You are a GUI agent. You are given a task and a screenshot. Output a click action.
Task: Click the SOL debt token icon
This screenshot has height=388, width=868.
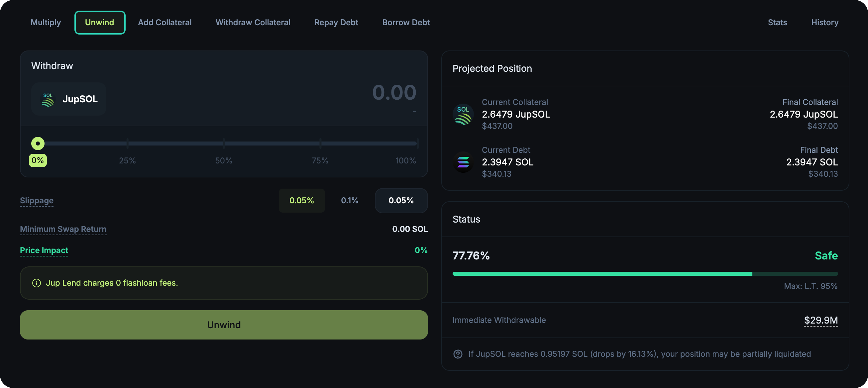tap(463, 162)
